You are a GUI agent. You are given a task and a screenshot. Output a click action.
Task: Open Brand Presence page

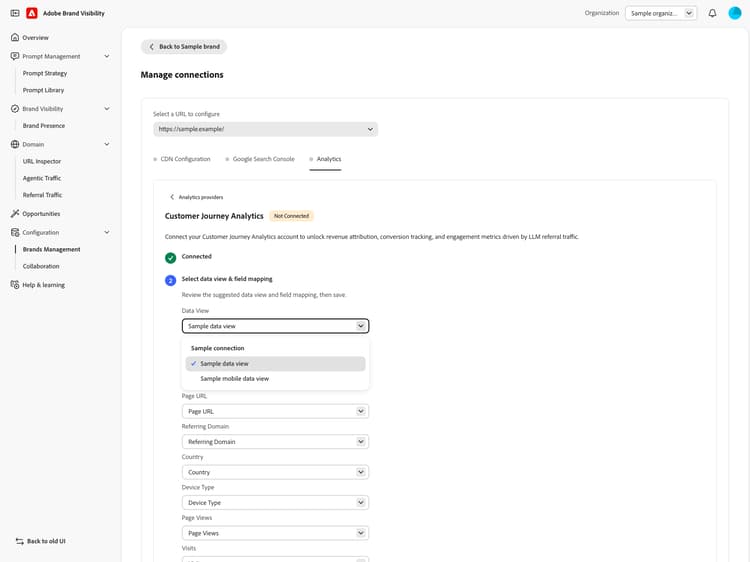tap(44, 125)
